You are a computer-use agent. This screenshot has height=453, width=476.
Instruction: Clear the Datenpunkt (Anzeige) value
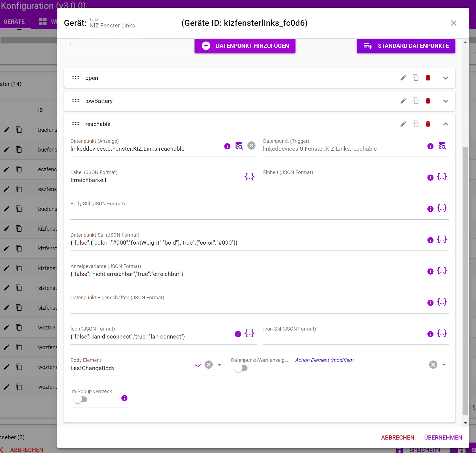pos(251,146)
